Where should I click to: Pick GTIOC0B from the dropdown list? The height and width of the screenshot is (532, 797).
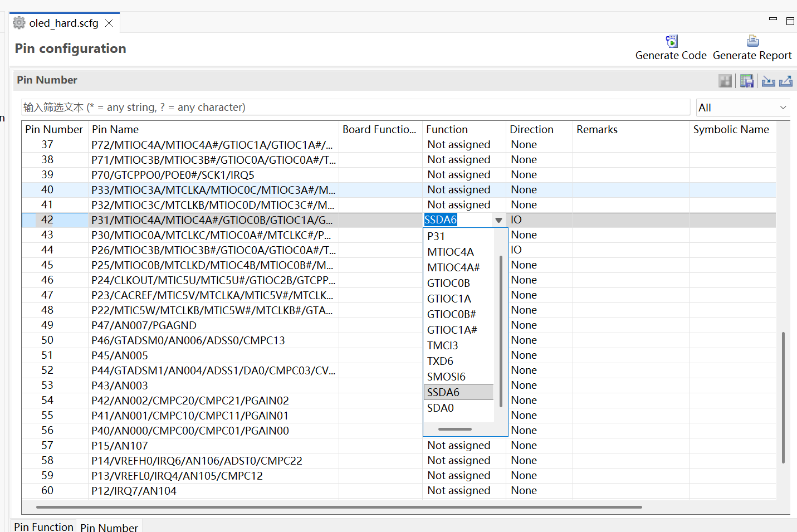[x=459, y=283]
